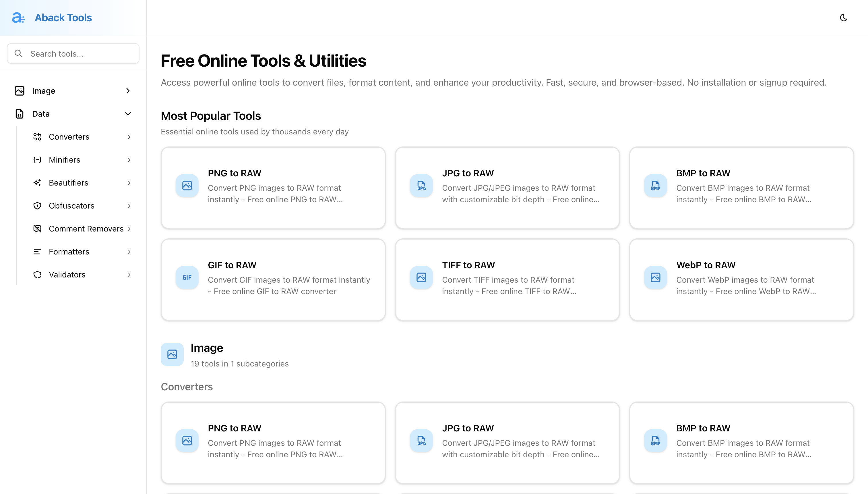Open the WebP to RAW tool
Screen dimensions: 868x494
point(741,279)
